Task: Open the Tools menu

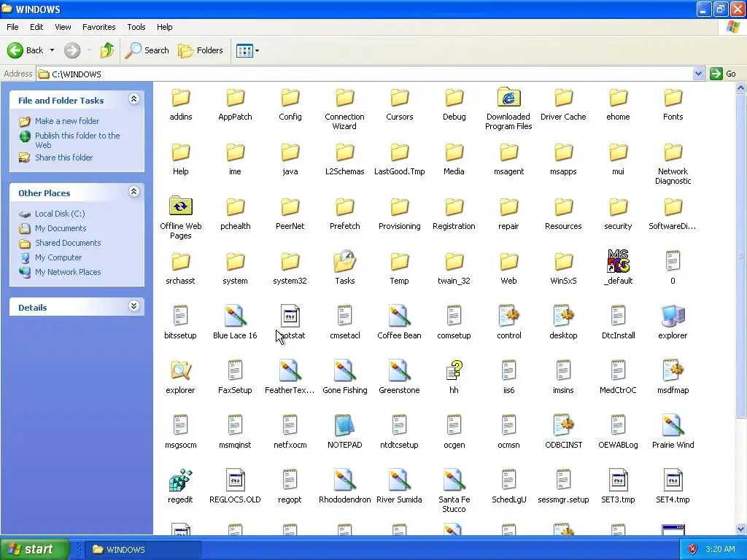Action: click(136, 27)
